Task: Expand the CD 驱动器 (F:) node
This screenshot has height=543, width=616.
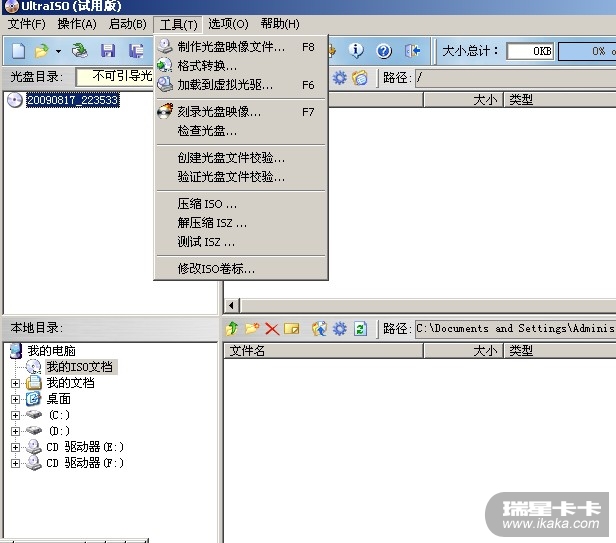Action: 15,464
